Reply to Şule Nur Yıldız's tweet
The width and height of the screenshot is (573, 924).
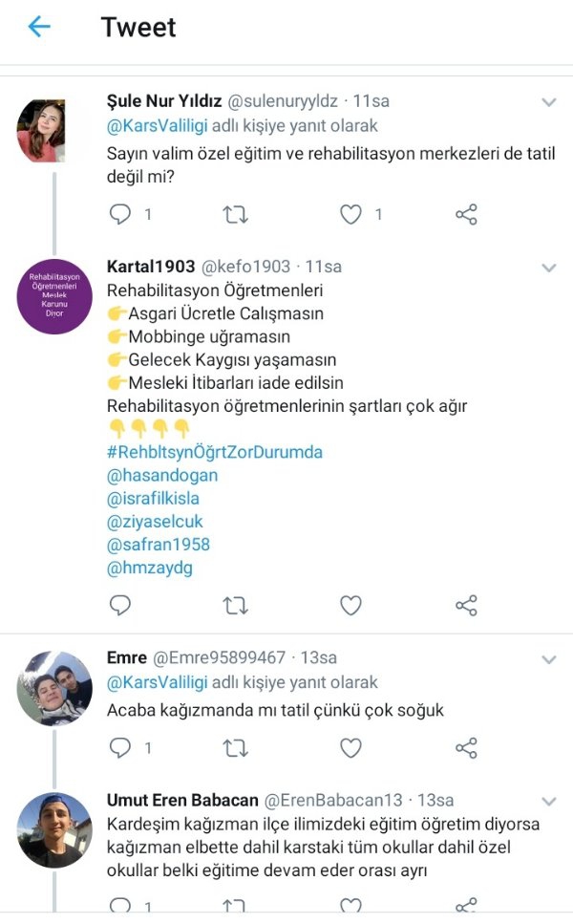[120, 214]
